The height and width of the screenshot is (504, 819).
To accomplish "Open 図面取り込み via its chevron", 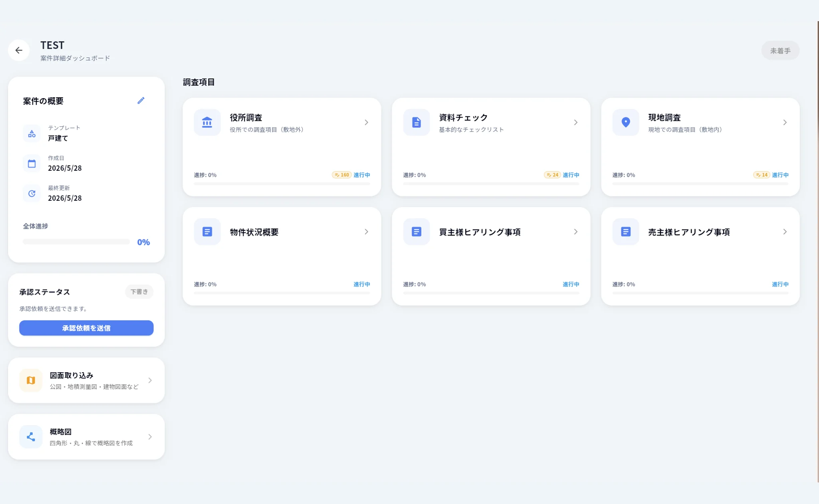I will pos(150,380).
